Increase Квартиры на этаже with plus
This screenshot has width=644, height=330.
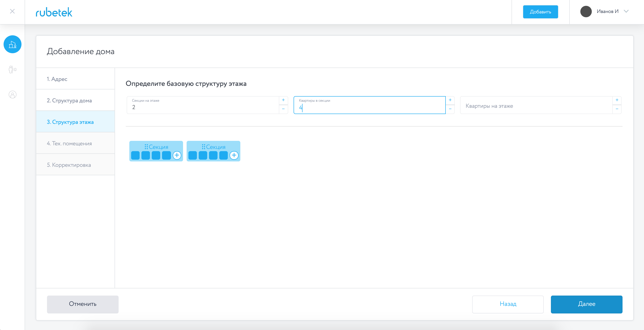point(617,100)
